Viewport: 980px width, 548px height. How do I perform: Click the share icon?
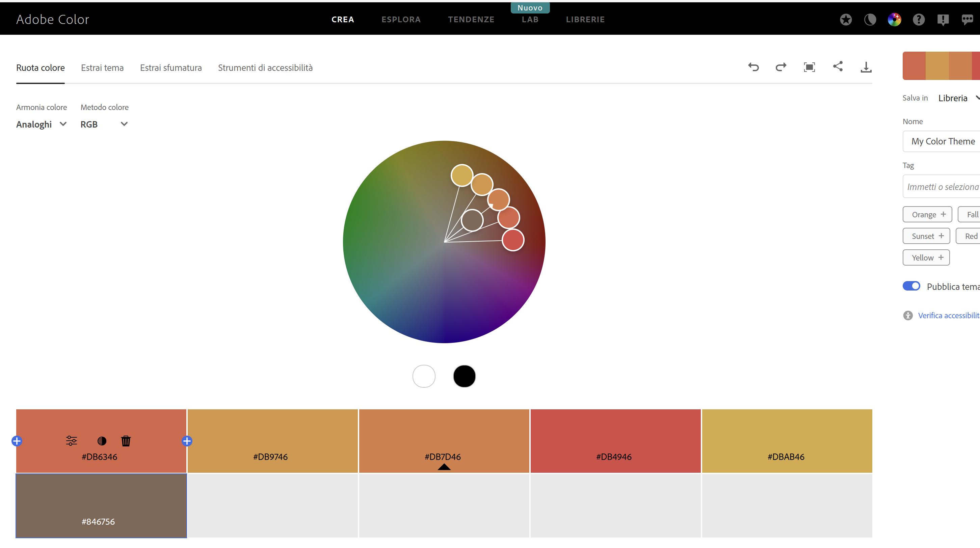[838, 66]
